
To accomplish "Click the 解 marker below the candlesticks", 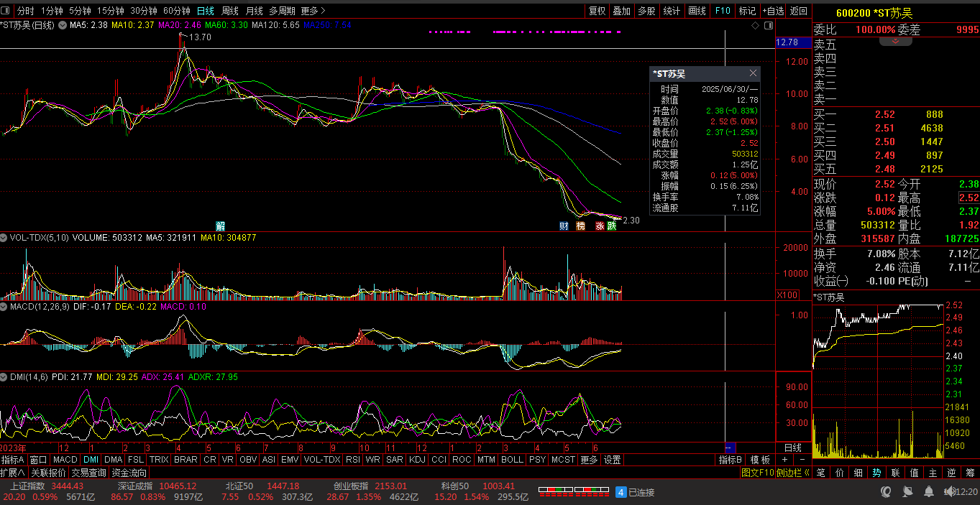I will [x=220, y=226].
